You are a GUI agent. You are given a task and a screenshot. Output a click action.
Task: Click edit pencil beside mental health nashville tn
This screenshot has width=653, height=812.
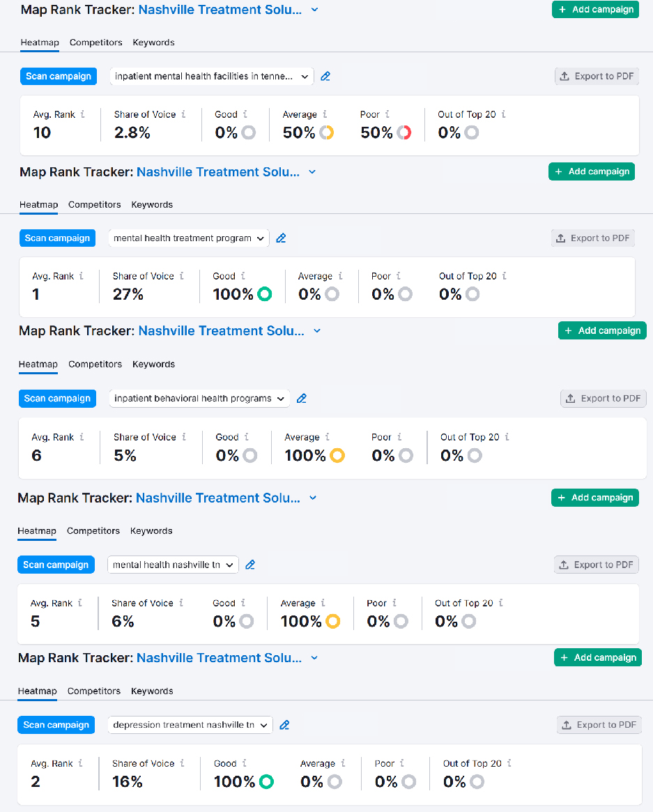[x=250, y=565]
